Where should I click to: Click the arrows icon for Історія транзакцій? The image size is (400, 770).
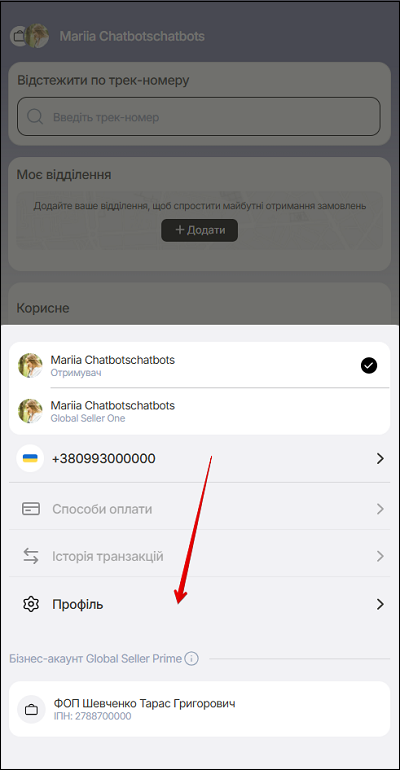coord(31,556)
